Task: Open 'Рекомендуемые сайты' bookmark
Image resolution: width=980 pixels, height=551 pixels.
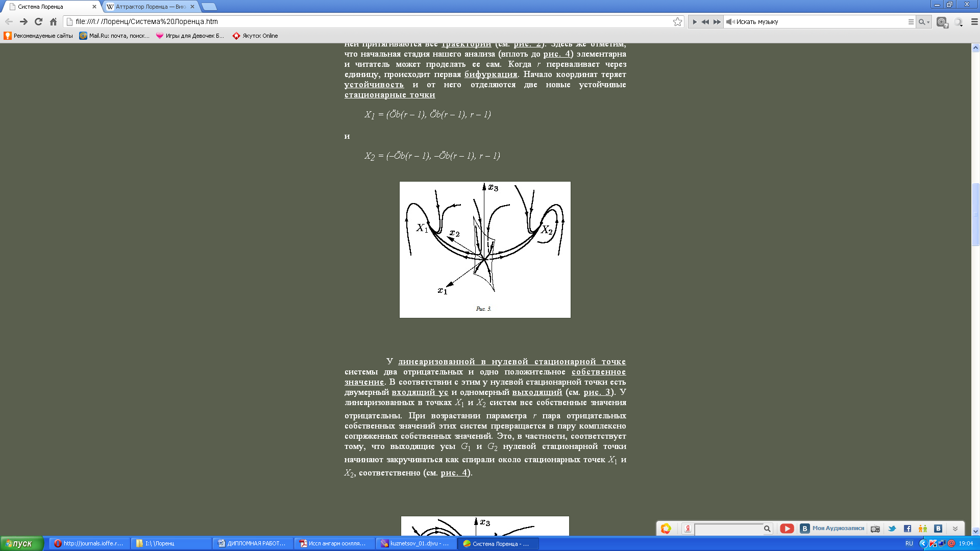Action: coord(39,36)
